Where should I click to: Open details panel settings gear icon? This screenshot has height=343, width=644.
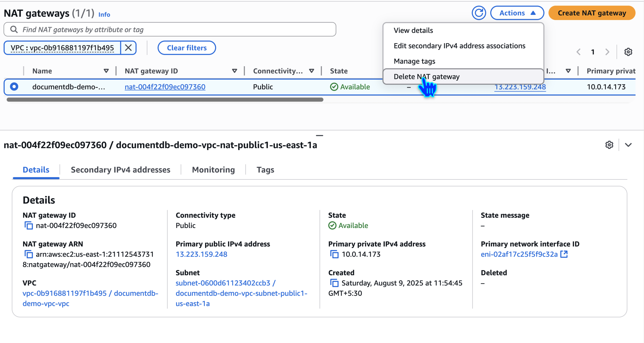[x=609, y=145]
